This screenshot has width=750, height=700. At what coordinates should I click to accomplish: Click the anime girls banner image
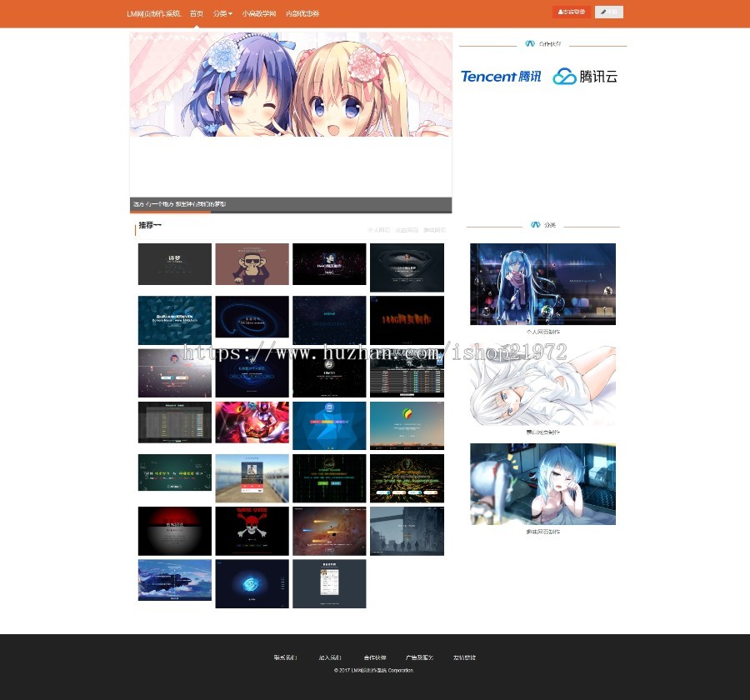(x=291, y=85)
